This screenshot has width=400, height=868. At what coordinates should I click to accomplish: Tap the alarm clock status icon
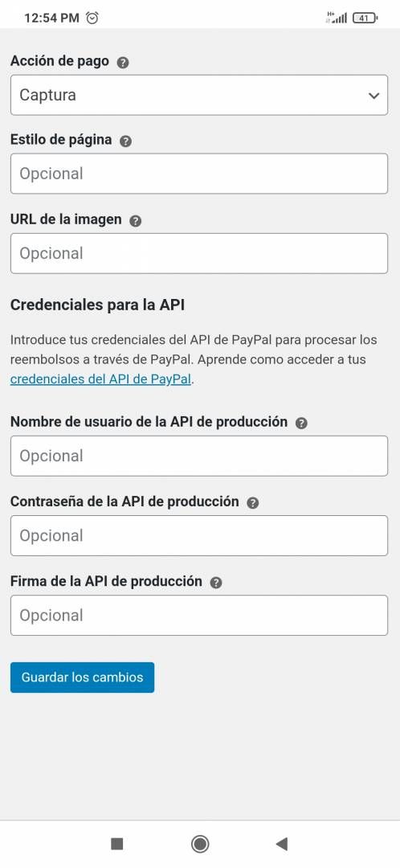click(92, 18)
